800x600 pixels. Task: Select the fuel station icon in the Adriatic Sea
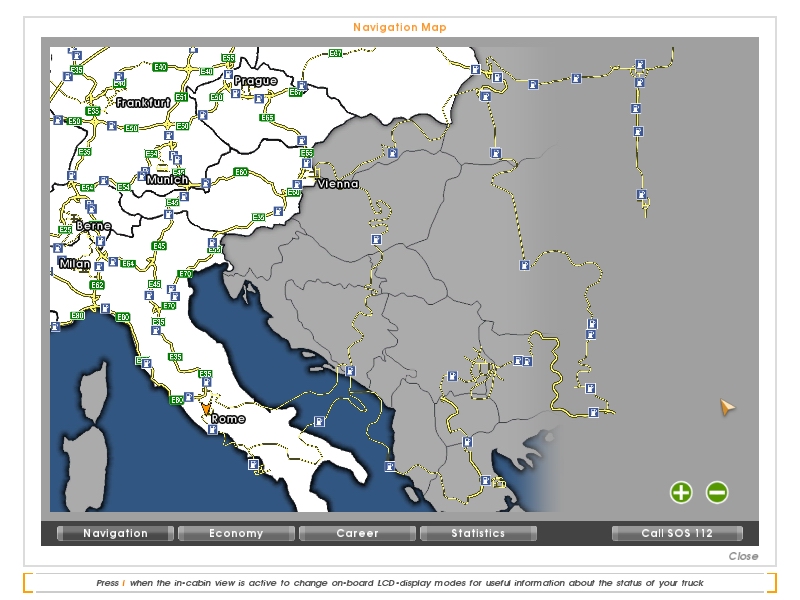tap(319, 421)
